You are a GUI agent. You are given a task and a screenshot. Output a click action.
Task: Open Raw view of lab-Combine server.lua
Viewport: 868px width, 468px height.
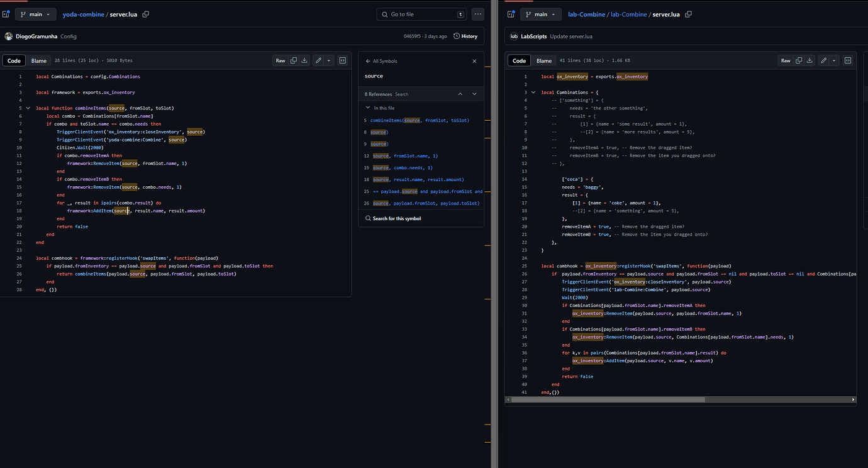(786, 60)
